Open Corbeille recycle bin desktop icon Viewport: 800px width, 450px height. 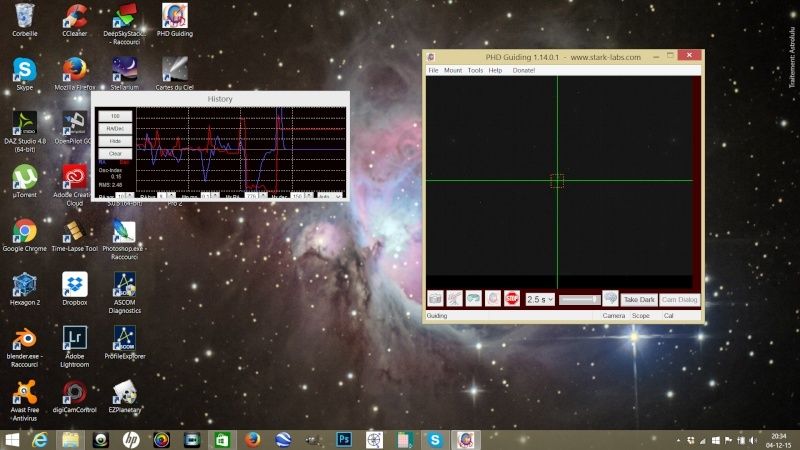[x=24, y=20]
